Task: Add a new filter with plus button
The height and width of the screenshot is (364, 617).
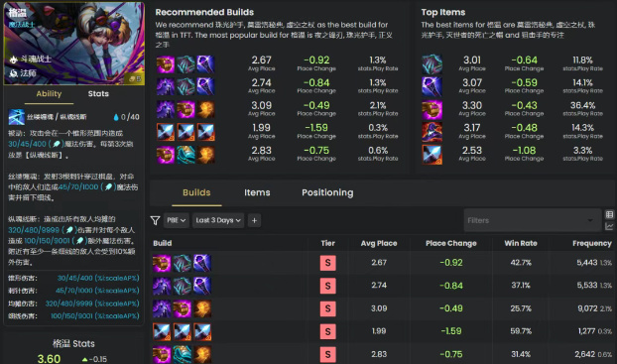Action: [x=254, y=220]
